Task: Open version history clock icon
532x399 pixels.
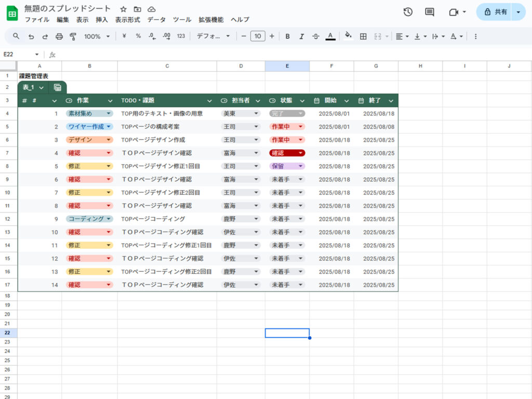Action: [x=408, y=12]
